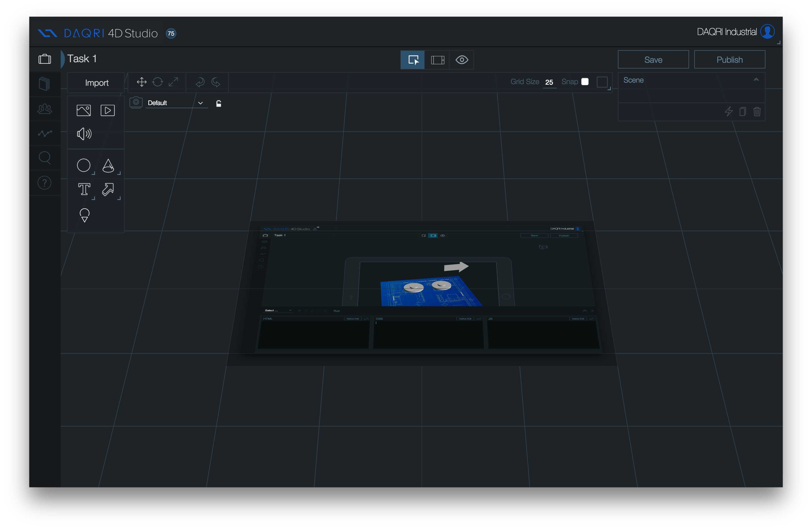Add an audio speaker asset

(x=84, y=134)
